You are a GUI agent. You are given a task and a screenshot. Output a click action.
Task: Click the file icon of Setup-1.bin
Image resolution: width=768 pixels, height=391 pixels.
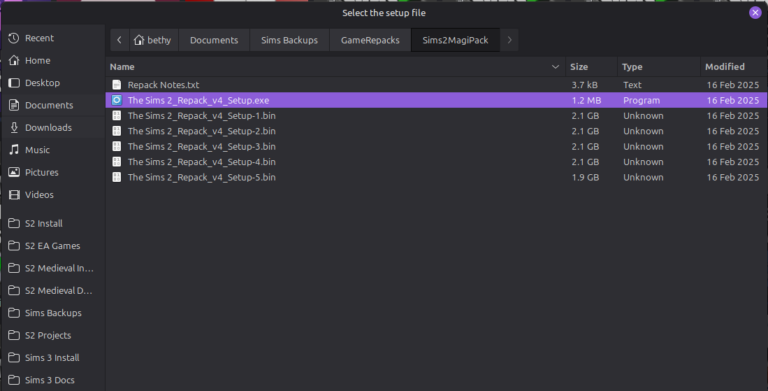point(117,116)
